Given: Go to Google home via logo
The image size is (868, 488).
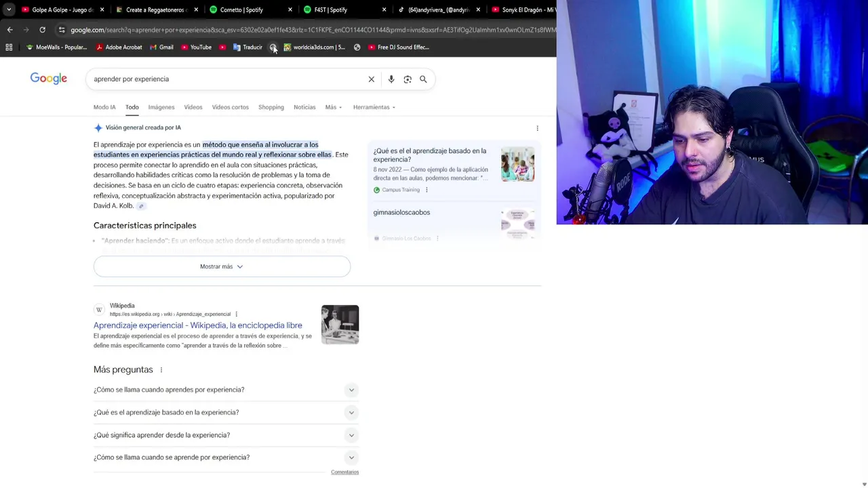Looking at the screenshot, I should [49, 79].
